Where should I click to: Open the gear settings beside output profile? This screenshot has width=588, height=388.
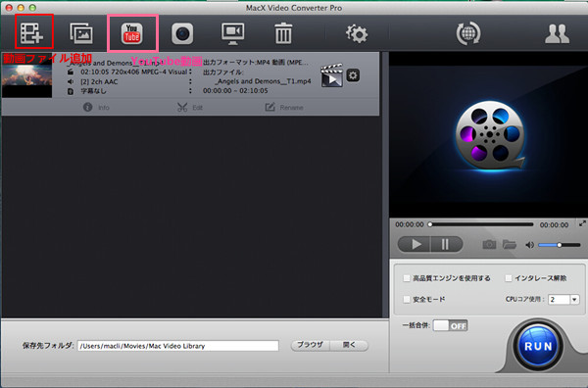pyautogui.click(x=353, y=75)
